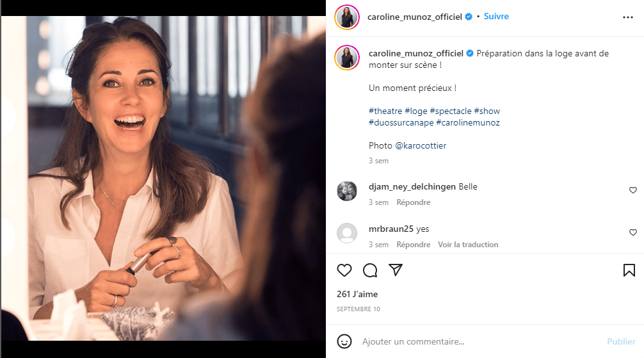Open mrbraun25's profile avatar

pos(347,233)
